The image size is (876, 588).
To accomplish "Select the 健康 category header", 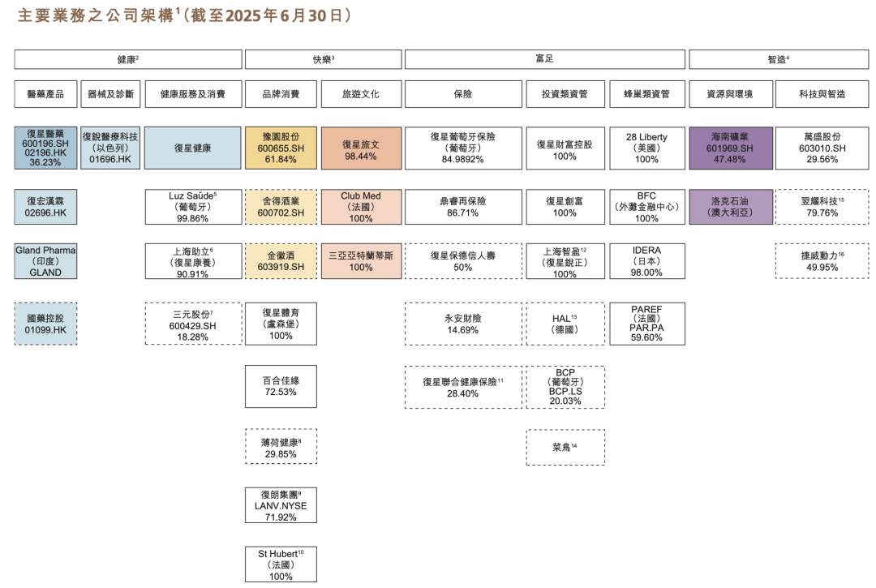I will tap(127, 59).
